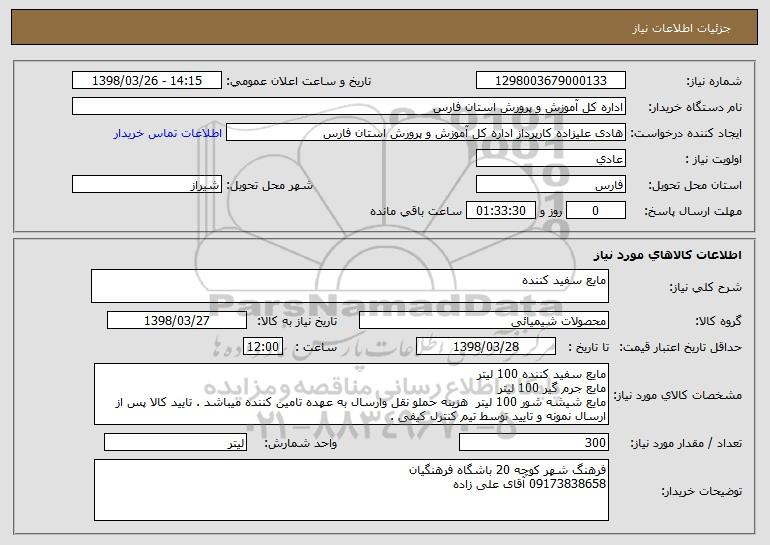Click the goods specification text area
770x545 pixels.
[x=351, y=394]
